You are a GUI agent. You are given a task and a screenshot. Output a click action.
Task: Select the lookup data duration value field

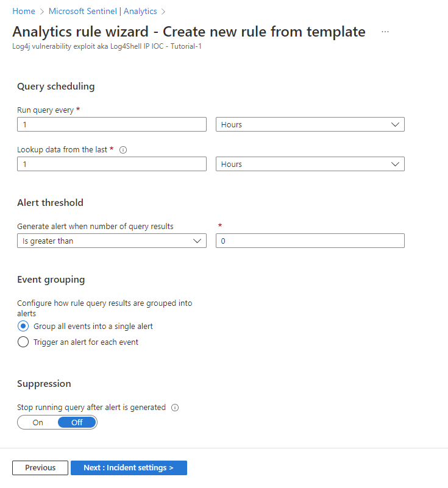tap(112, 164)
